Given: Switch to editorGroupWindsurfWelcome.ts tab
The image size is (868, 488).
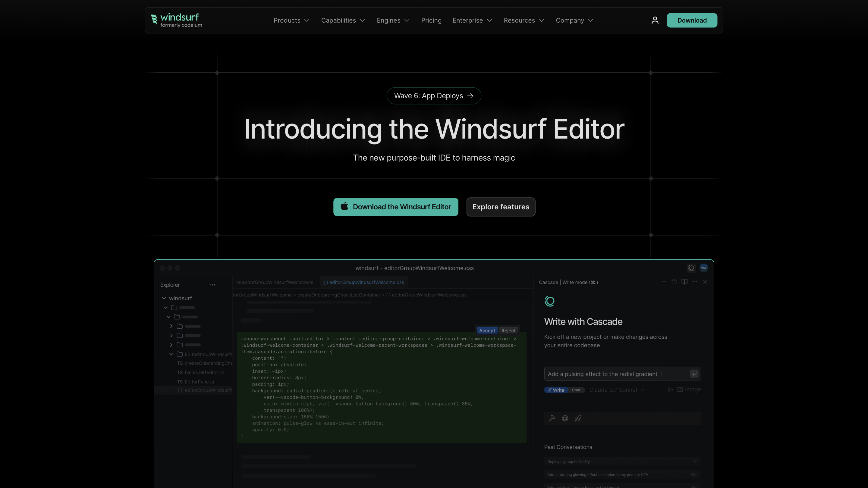Looking at the screenshot, I should (275, 283).
